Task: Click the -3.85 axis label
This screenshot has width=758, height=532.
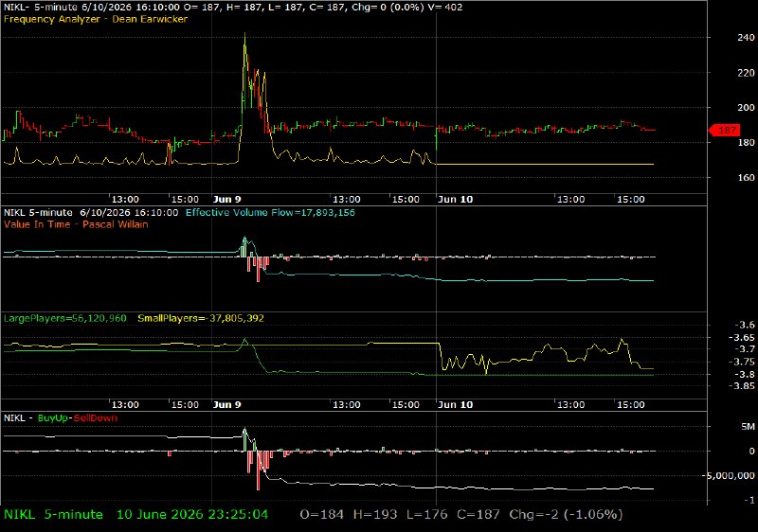Action: click(742, 385)
